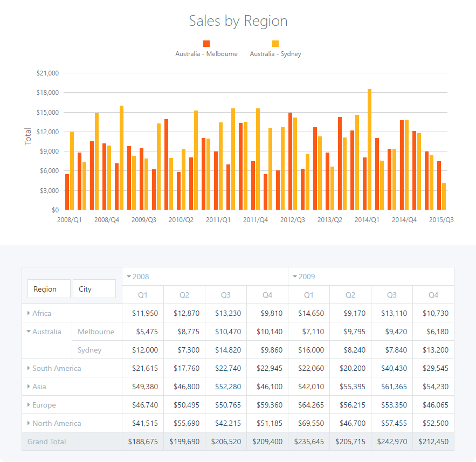This screenshot has height=462, width=476.
Task: Select the South America cell showing $22,945
Action: 267,368
